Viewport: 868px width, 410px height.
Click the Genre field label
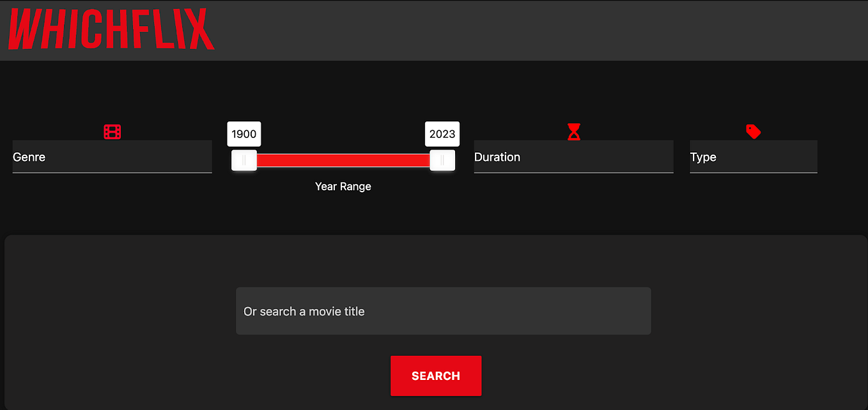[29, 157]
